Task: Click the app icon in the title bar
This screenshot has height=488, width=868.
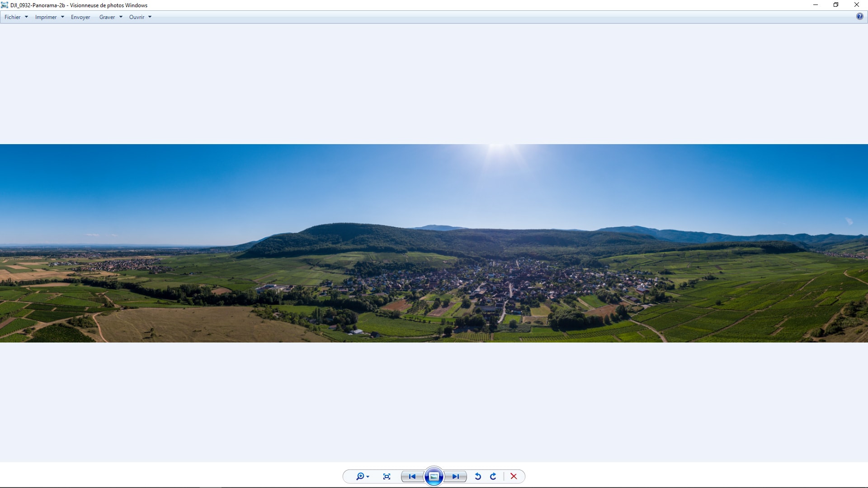Action: 5,5
